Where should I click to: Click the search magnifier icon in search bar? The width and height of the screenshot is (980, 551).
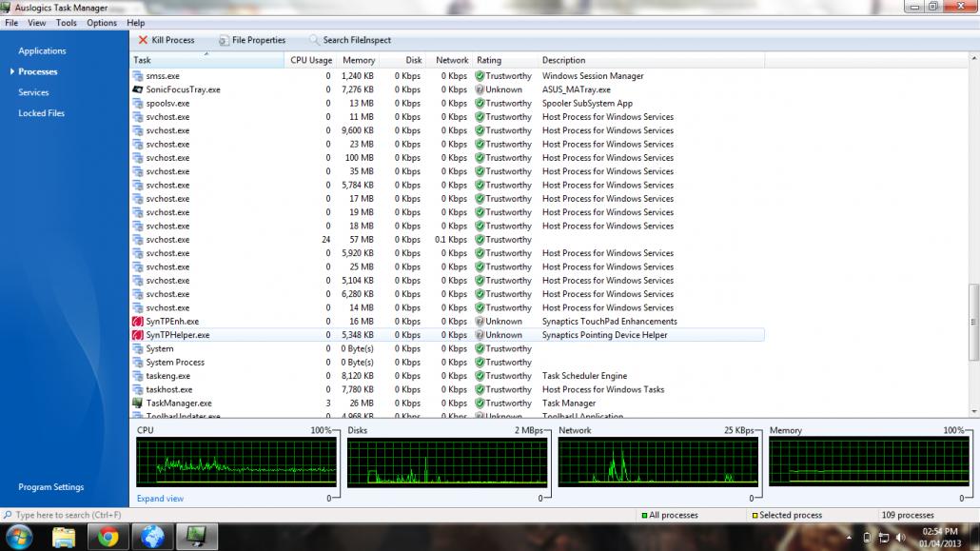[8, 516]
